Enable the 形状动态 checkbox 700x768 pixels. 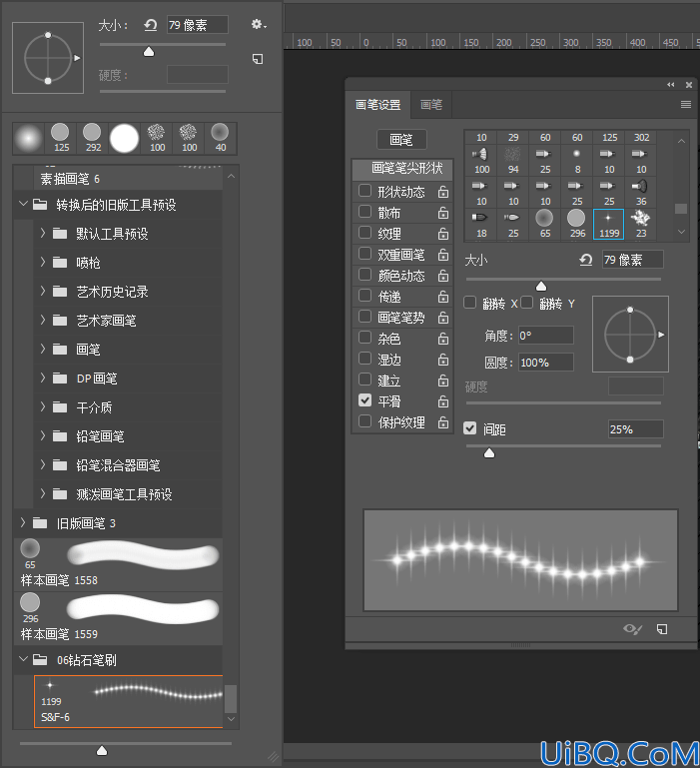tap(364, 190)
